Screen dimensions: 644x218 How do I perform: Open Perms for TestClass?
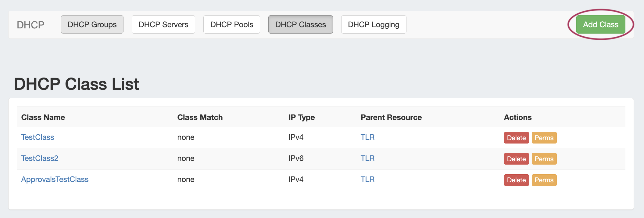click(x=544, y=138)
